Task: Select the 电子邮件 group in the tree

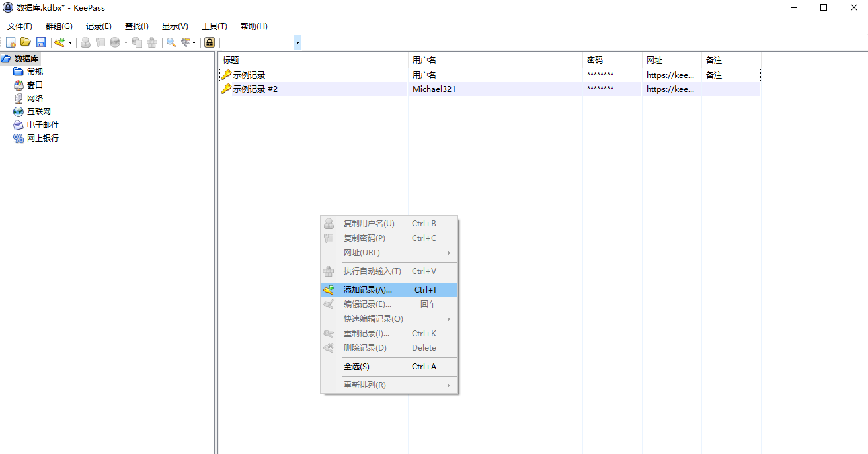Action: click(x=43, y=124)
